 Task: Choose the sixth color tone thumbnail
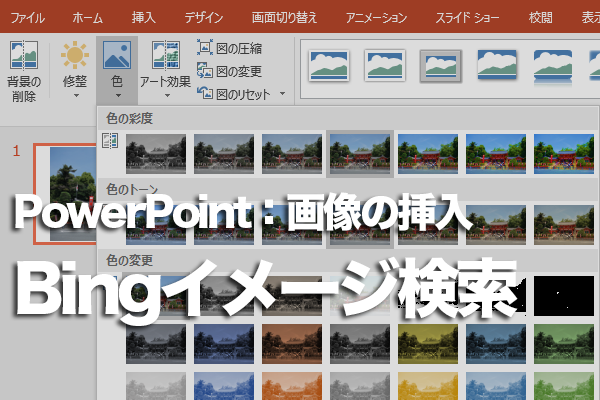[496, 225]
